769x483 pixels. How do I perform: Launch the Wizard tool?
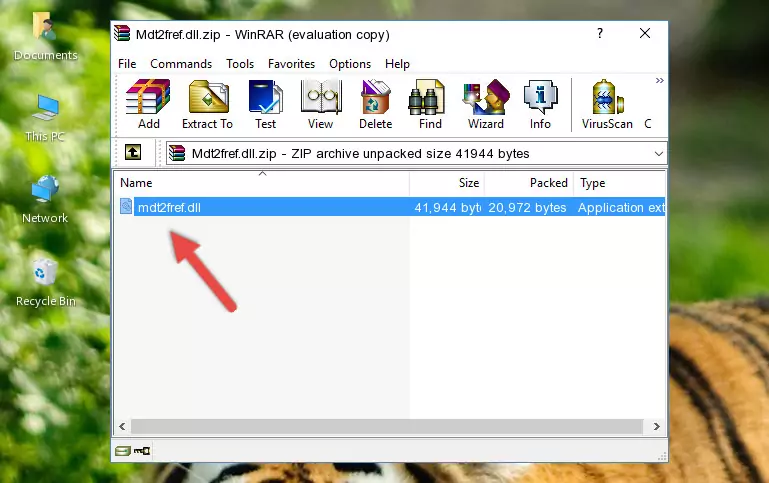(486, 104)
